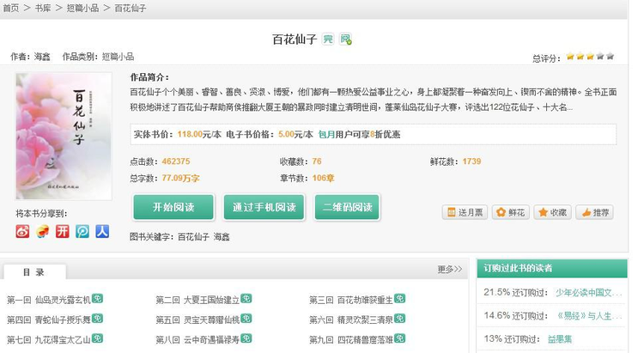
Task: Open 短篇小品 in the breadcrumb path
Action: [87, 8]
